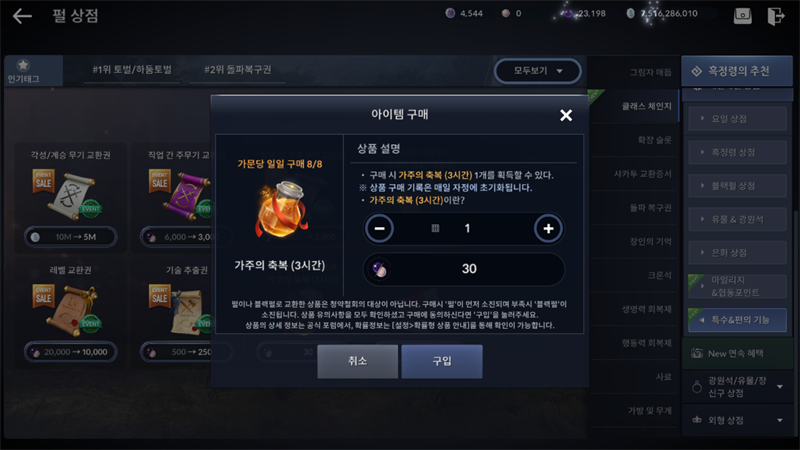Image resolution: width=800 pixels, height=450 pixels.
Task: Close the 아이템 구매 dialog
Action: click(566, 115)
